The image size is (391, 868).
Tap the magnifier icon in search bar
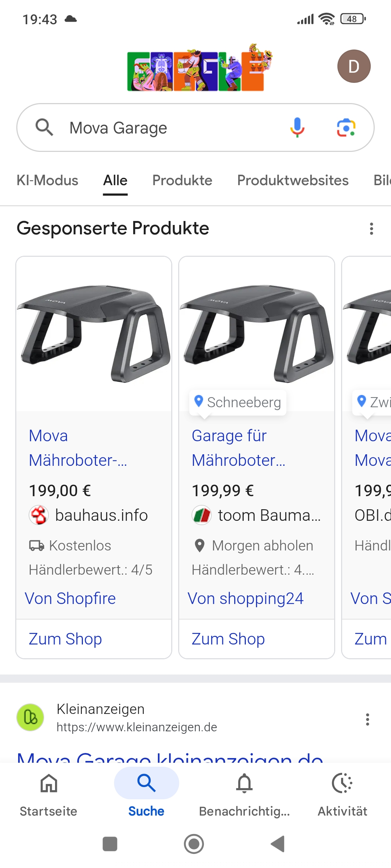coord(44,127)
